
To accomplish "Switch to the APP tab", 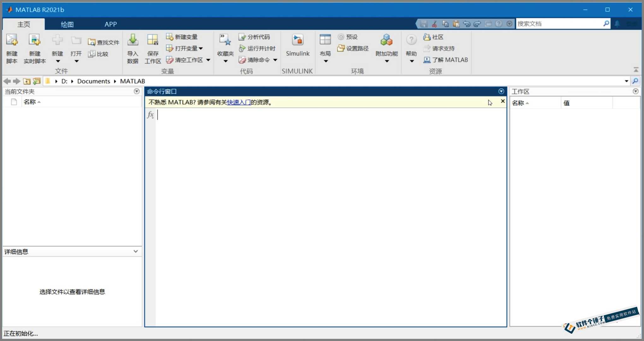I will pos(111,24).
